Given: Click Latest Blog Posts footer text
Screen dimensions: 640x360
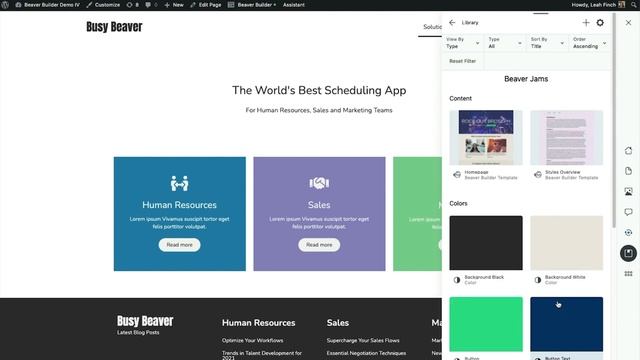Looking at the screenshot, I should click(x=138, y=333).
